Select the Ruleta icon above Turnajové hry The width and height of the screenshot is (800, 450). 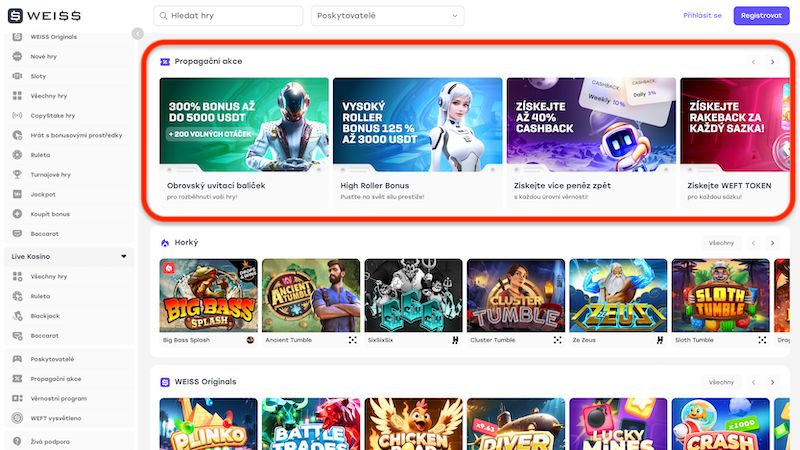[x=17, y=155]
